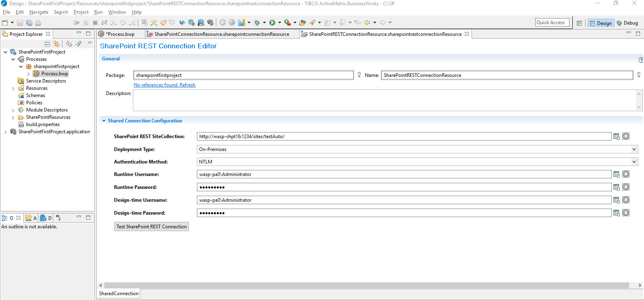
Task: Open the Authentication Method dropdown
Action: pos(634,162)
